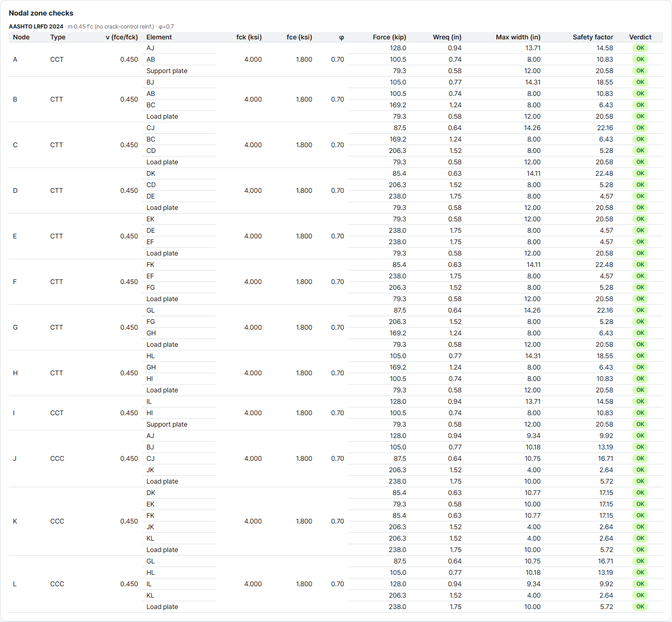Click "Support plate" element under node A
The image size is (672, 622).
coord(167,71)
